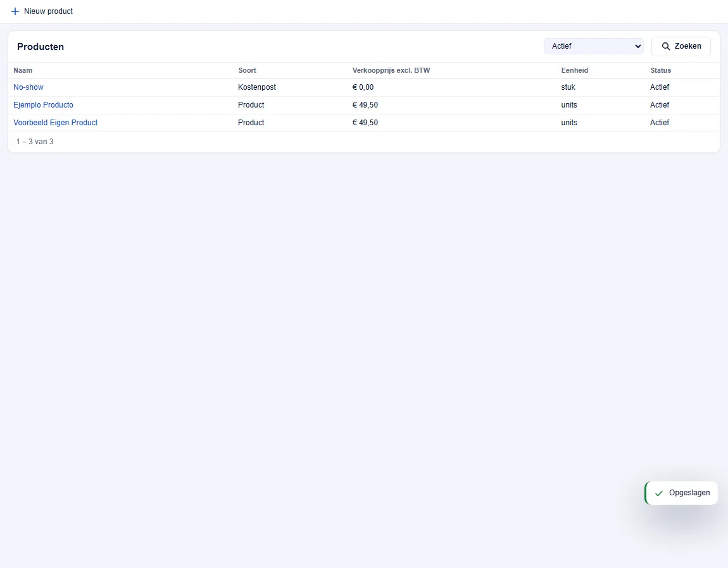Click the magnifying glass search icon
Viewport: 728px width, 568px height.
click(666, 46)
